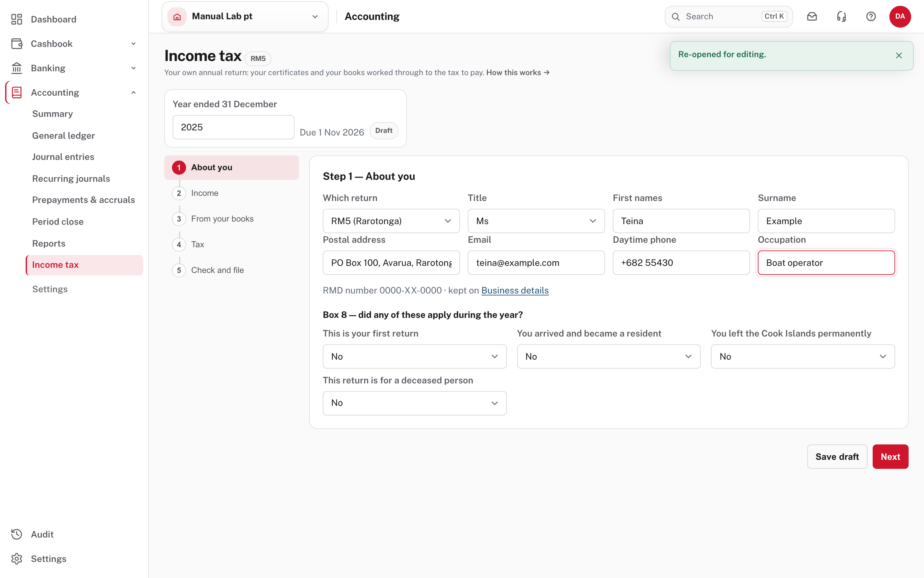This screenshot has width=924, height=578.
Task: Click the Next button
Action: pyautogui.click(x=890, y=456)
